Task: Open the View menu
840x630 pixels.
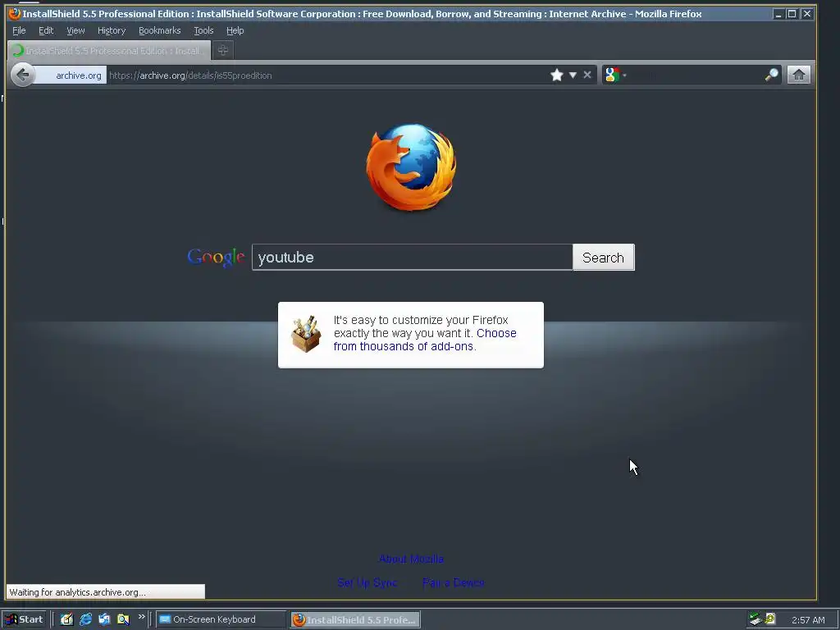Action: coord(75,30)
